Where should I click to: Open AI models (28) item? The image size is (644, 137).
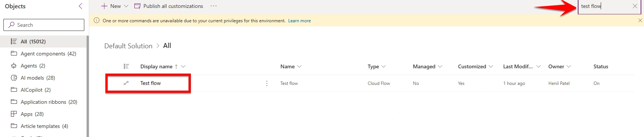pyautogui.click(x=43, y=78)
